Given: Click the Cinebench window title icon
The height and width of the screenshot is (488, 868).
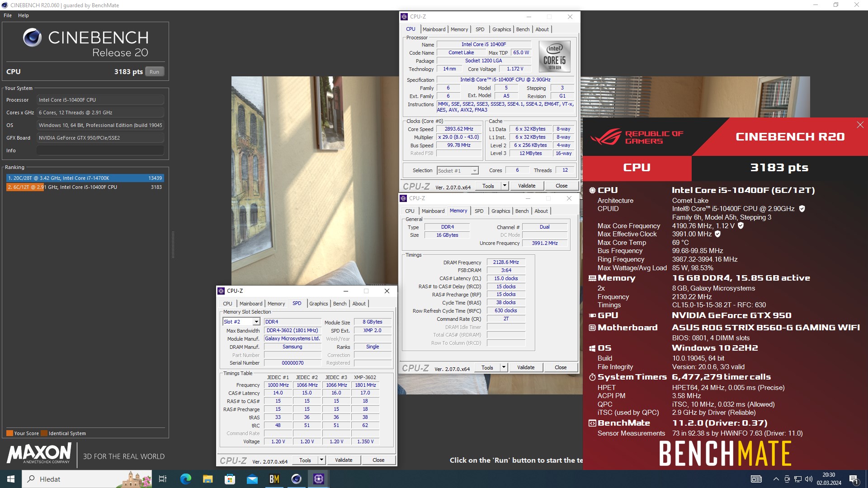Looking at the screenshot, I should (5, 5).
